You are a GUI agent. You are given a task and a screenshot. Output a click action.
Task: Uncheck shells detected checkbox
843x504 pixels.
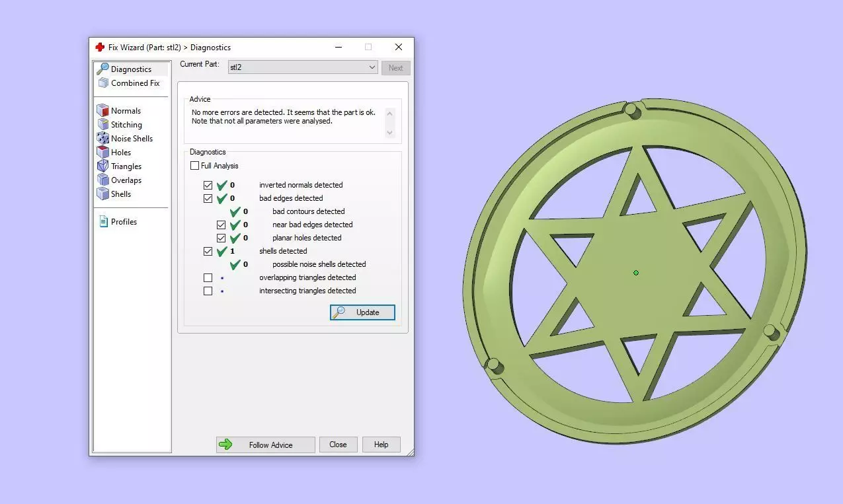(208, 252)
